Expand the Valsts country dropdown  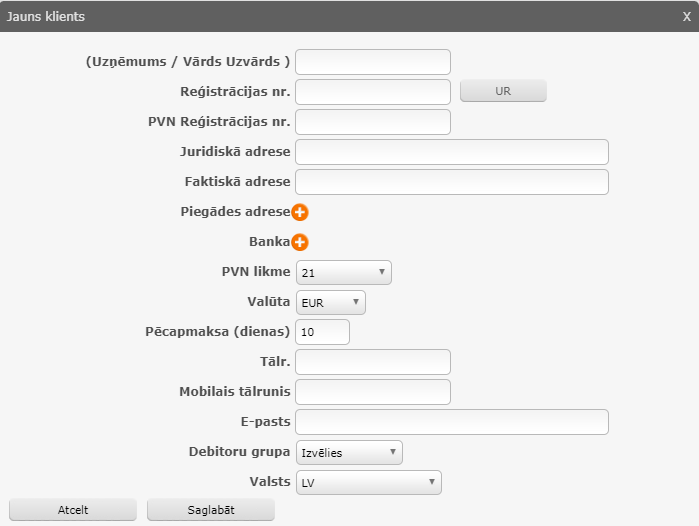click(368, 482)
